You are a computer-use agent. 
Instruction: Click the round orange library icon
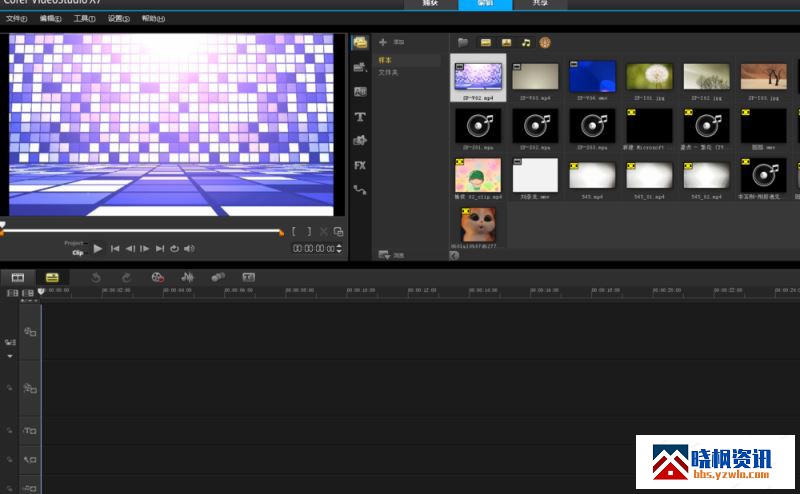[x=545, y=42]
